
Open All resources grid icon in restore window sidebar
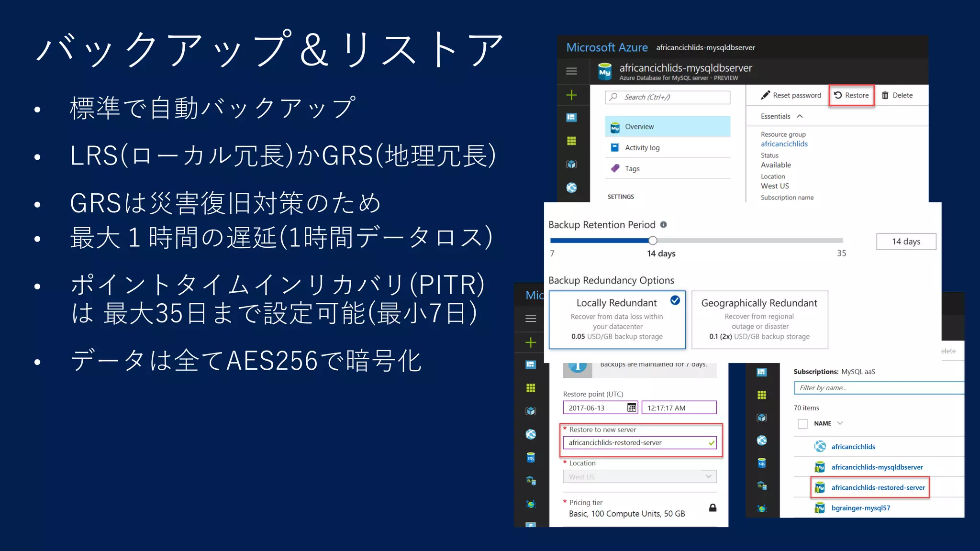point(531,388)
